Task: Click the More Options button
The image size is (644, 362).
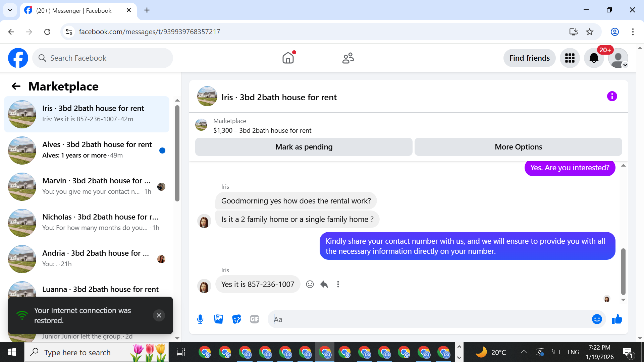Action: 518,147
